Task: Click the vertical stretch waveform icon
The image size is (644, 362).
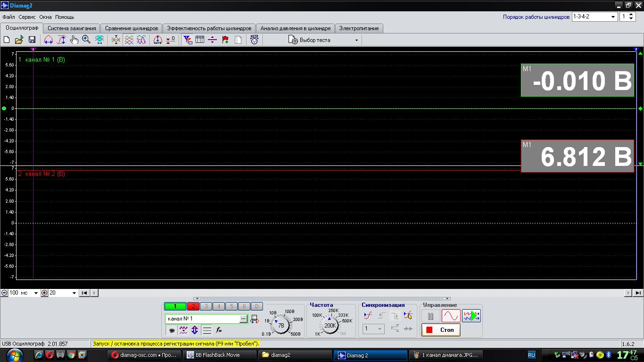Action: tap(61, 40)
